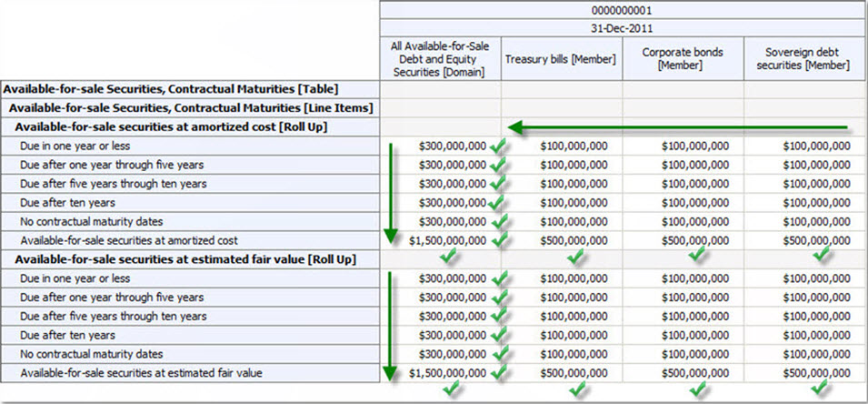Select the Treasury bills [Member] column header

click(562, 59)
